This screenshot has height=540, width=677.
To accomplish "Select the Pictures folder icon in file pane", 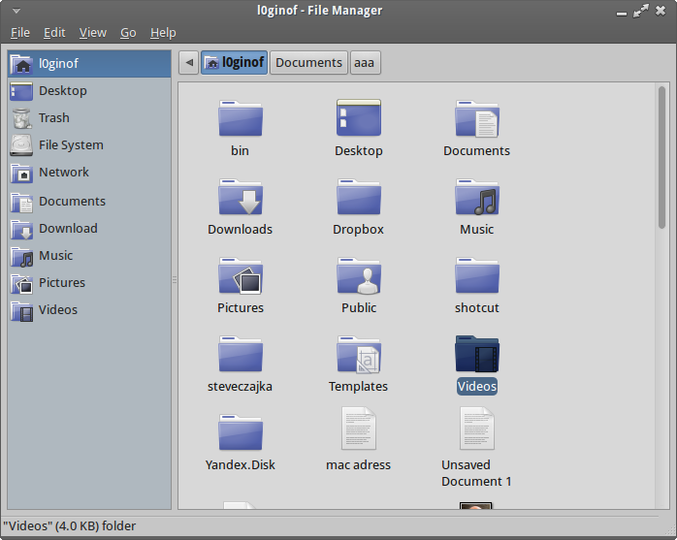I will (240, 276).
